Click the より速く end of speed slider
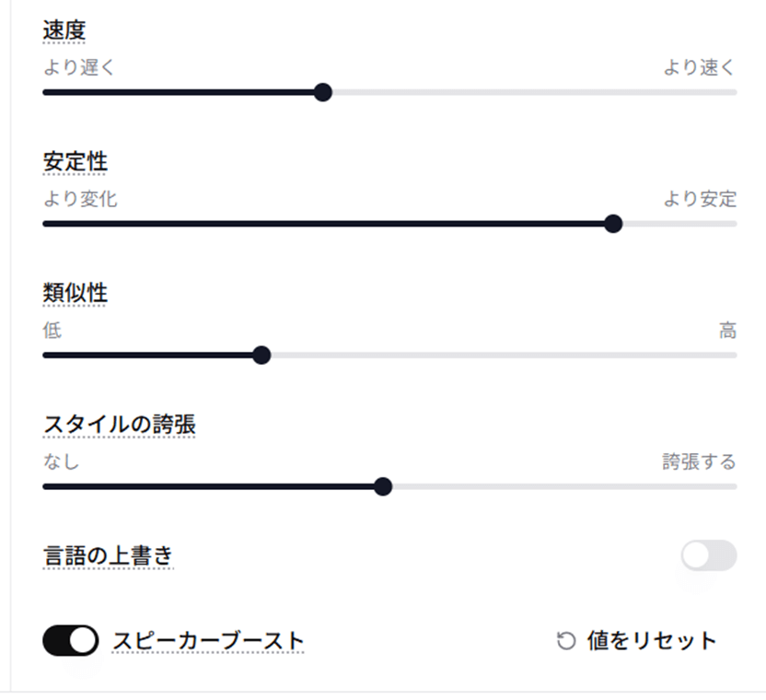 click(x=700, y=67)
